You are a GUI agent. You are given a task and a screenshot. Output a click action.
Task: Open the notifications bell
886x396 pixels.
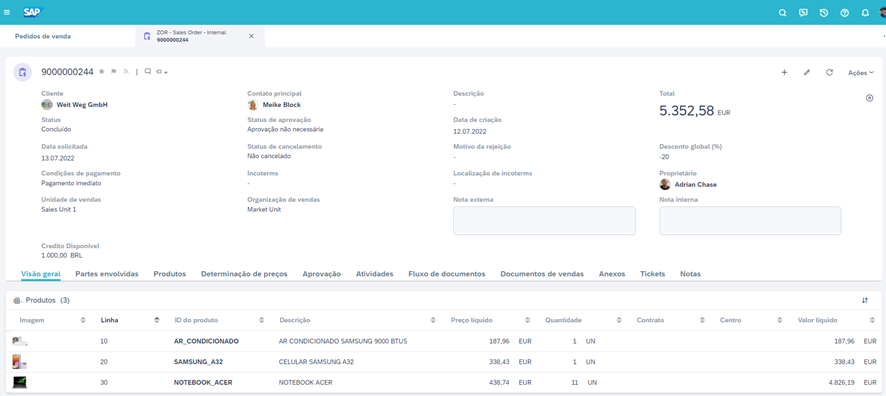coord(865,13)
